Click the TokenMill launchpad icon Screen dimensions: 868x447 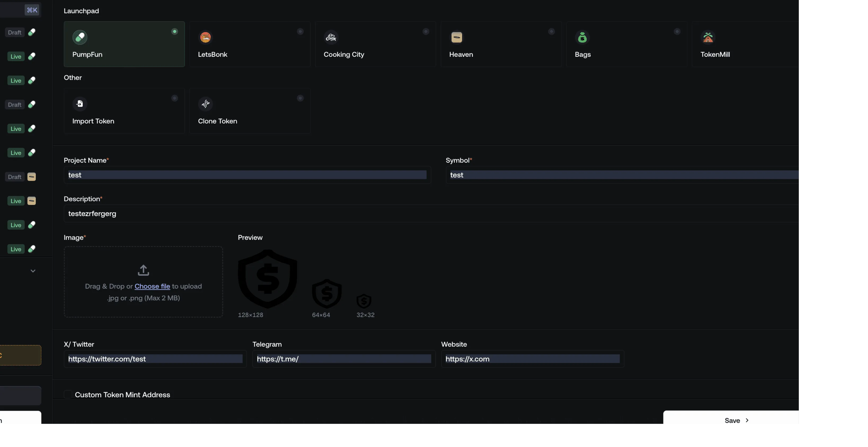[708, 37]
